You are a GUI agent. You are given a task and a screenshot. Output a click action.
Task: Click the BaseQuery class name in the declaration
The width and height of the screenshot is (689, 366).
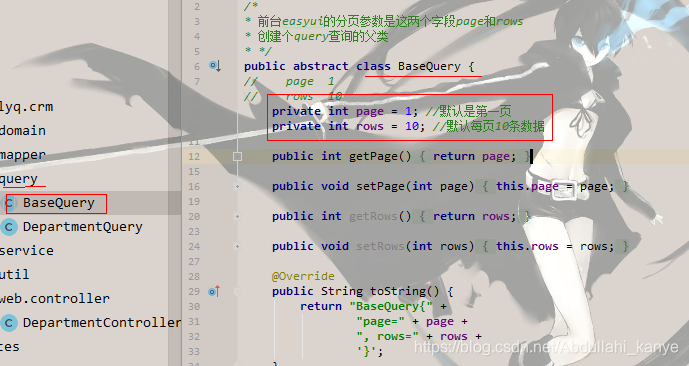[429, 66]
